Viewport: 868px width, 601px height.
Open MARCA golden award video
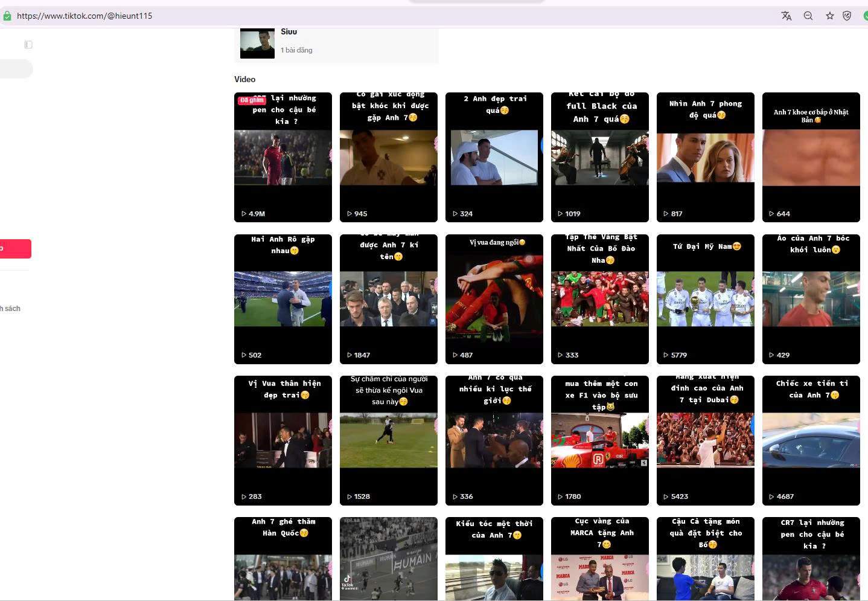tap(600, 559)
